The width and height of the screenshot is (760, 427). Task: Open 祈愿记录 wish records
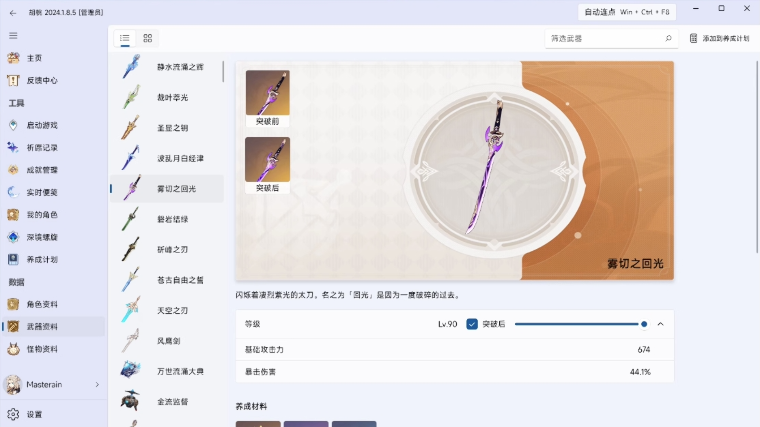click(x=53, y=147)
